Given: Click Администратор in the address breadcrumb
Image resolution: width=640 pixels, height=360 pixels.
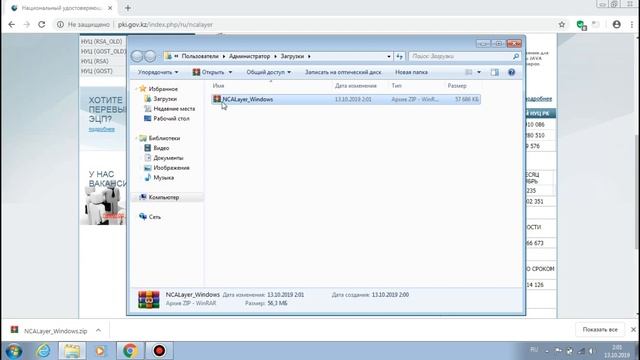Looking at the screenshot, I should tap(249, 56).
